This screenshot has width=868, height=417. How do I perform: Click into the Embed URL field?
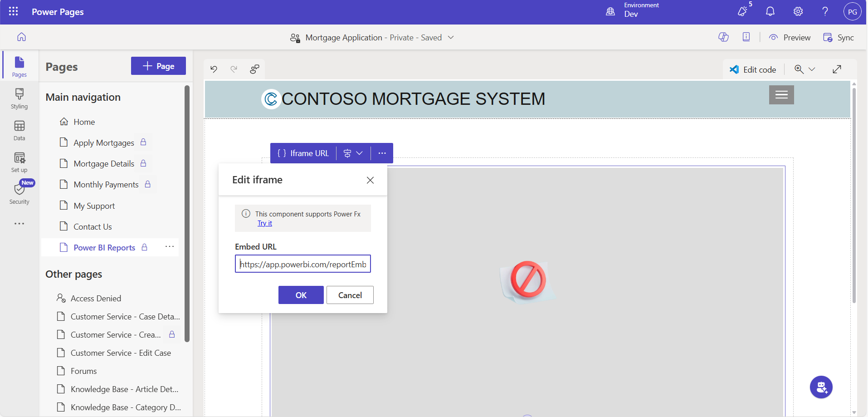[x=302, y=264]
